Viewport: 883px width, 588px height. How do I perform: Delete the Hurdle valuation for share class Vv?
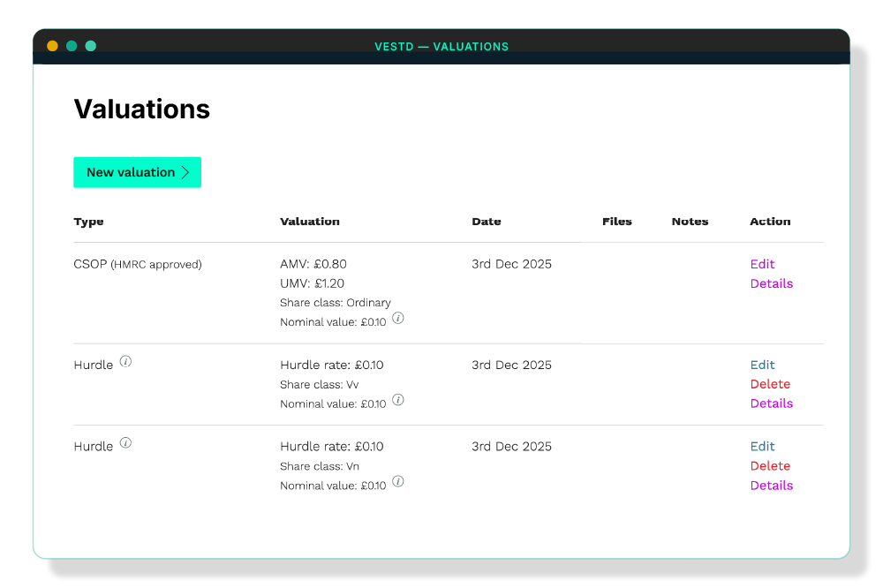click(x=770, y=384)
